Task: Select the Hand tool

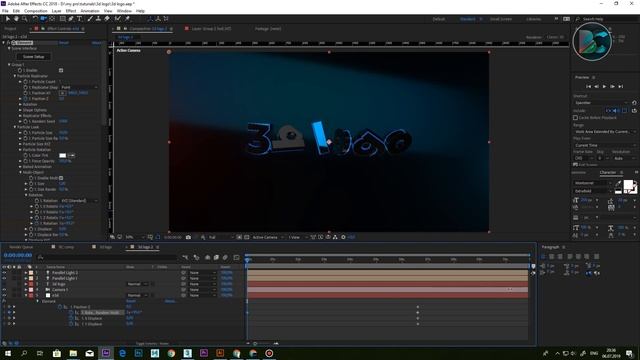Action: pos(16,19)
